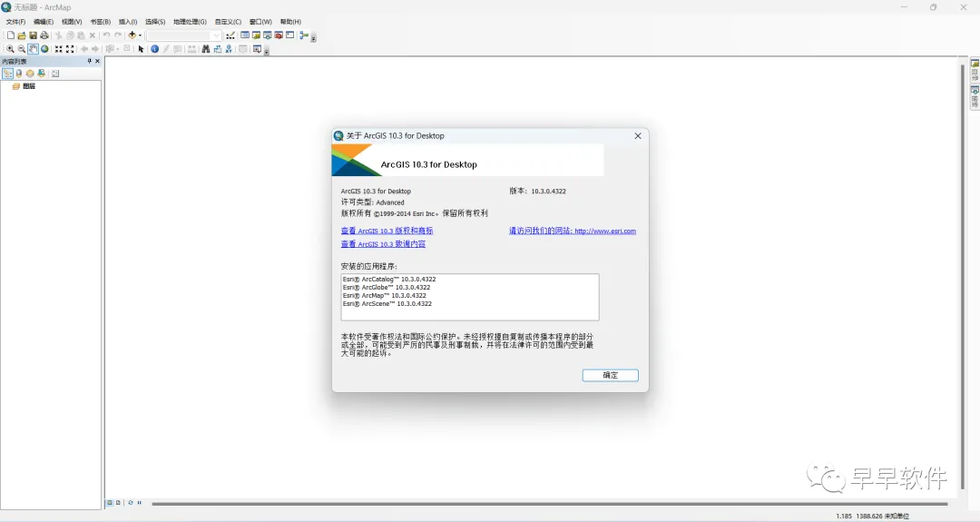Switch to List By Source view
Viewport: 980px width, 522px height.
click(x=19, y=74)
